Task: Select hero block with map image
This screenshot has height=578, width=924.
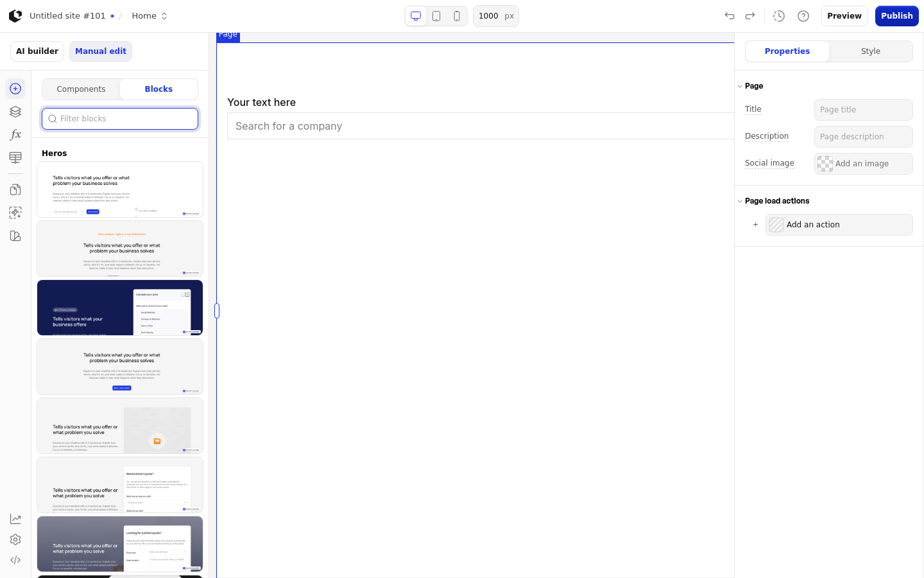Action: pos(120,426)
